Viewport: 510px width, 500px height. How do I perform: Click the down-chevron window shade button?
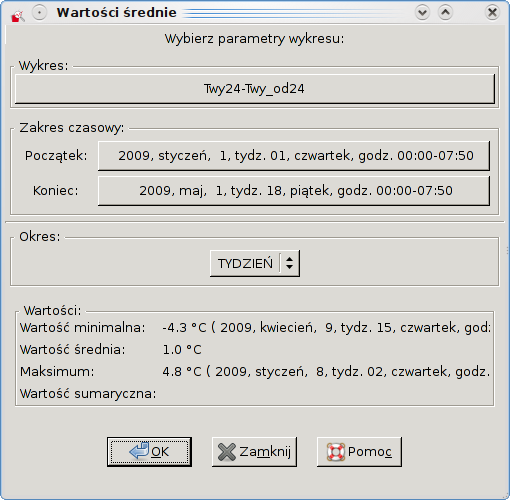[422, 13]
